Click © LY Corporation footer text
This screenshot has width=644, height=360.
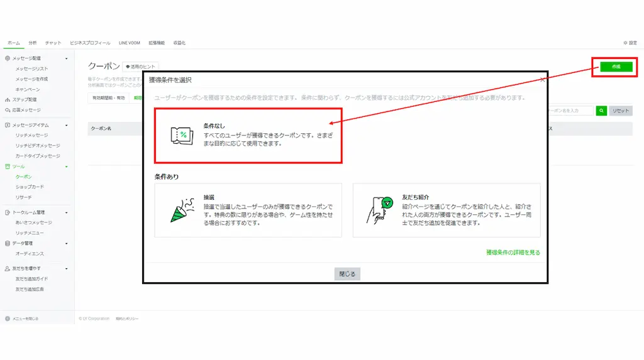pyautogui.click(x=94, y=319)
